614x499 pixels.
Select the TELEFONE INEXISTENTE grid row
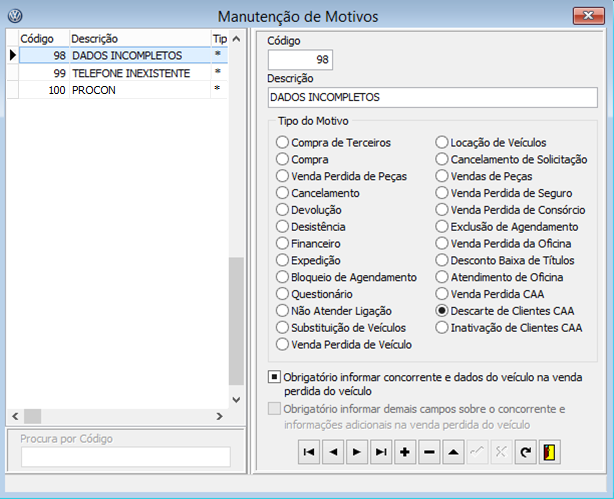coord(117,73)
